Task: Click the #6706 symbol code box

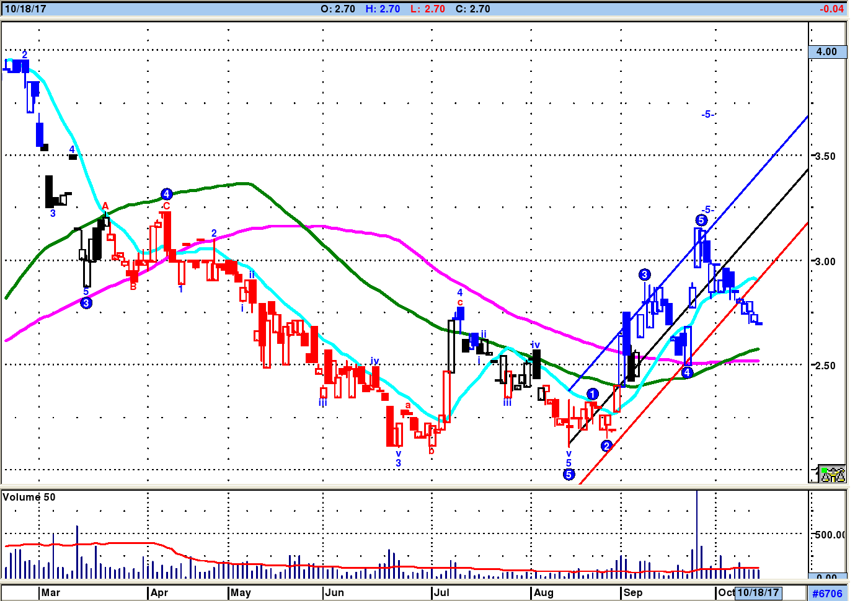Action: tap(827, 594)
